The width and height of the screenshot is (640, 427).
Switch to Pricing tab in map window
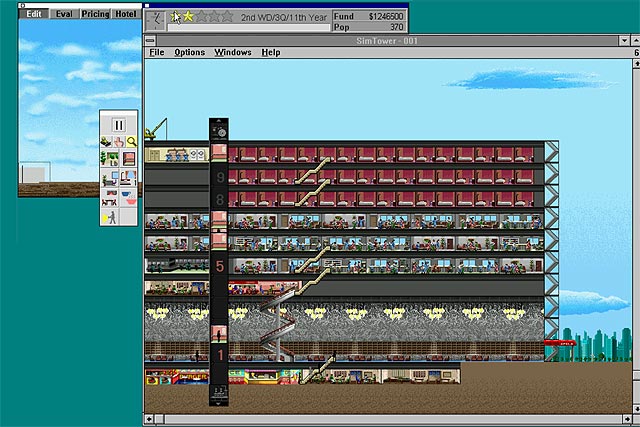coord(95,14)
